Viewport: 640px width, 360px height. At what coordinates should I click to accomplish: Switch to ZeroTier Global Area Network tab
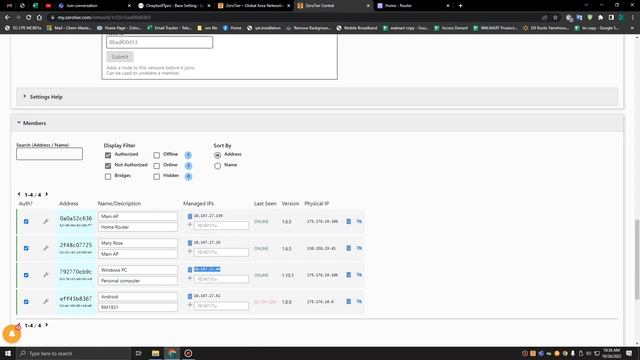click(x=254, y=6)
